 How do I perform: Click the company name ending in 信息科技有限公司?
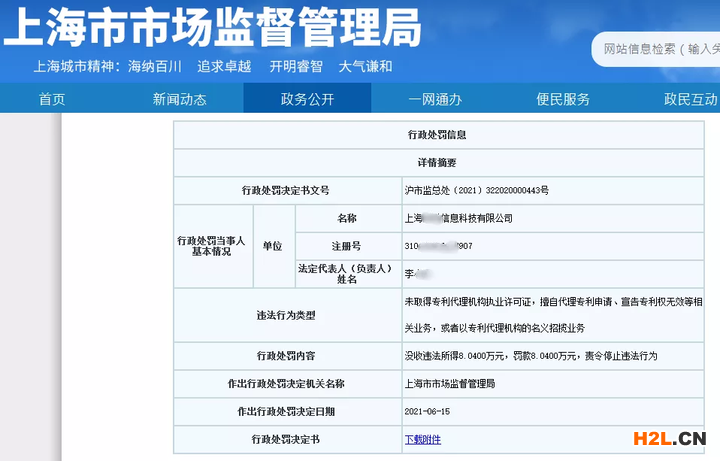[x=457, y=217]
